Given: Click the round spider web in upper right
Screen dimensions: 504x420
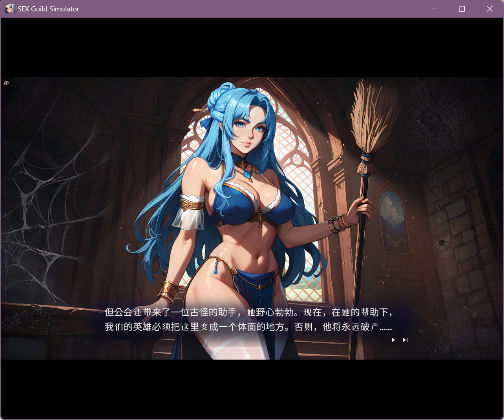Looking at the screenshot, I should pyautogui.click(x=432, y=116).
